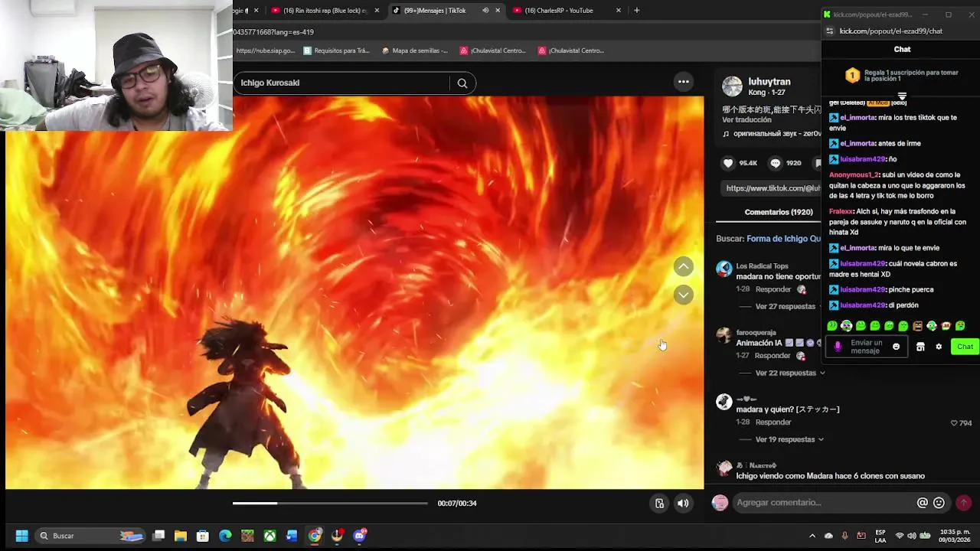The width and height of the screenshot is (980, 551).
Task: Click site info icon in Kick popout address bar
Action: (x=829, y=31)
